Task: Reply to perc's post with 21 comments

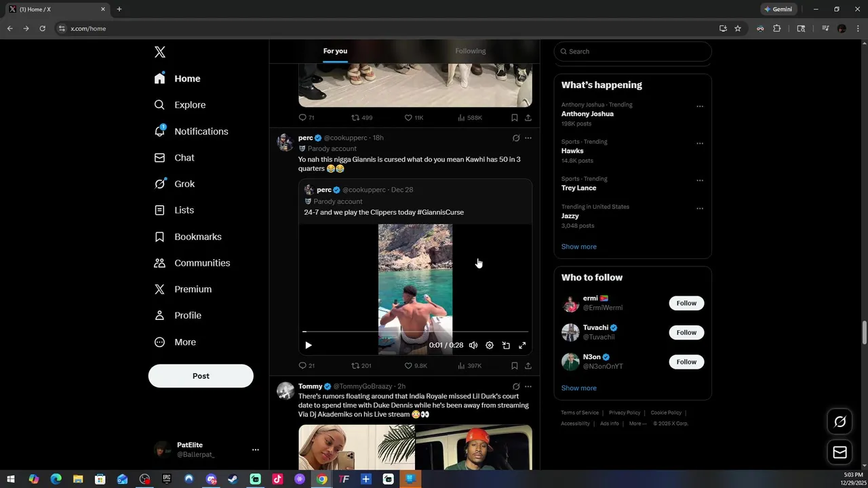Action: 307,366
